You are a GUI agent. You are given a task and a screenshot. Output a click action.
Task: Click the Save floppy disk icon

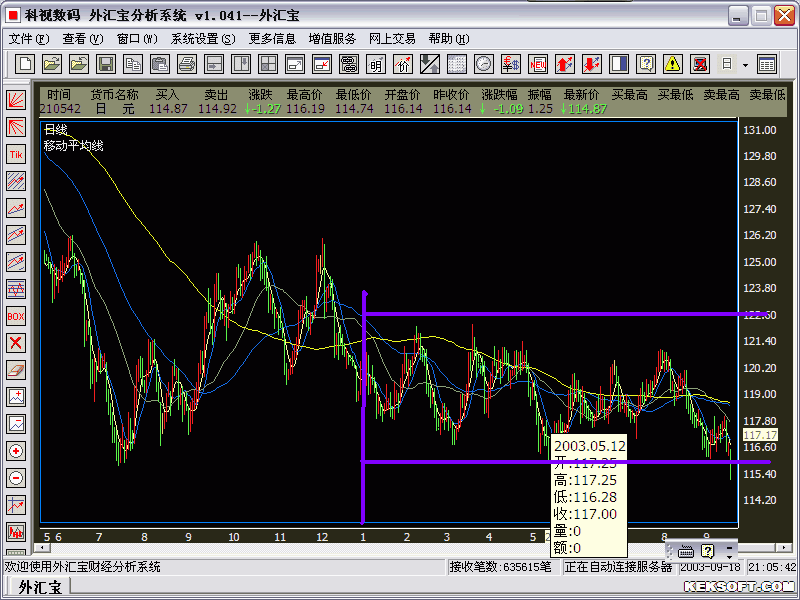[106, 64]
